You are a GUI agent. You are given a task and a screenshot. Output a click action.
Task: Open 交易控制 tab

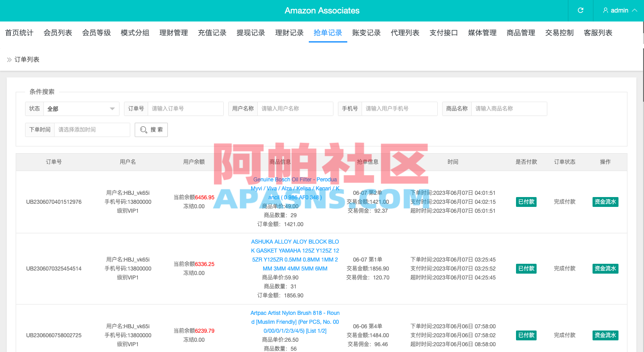click(559, 33)
